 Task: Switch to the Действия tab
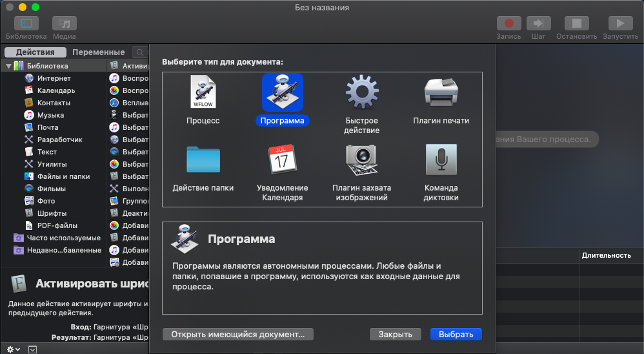(35, 52)
